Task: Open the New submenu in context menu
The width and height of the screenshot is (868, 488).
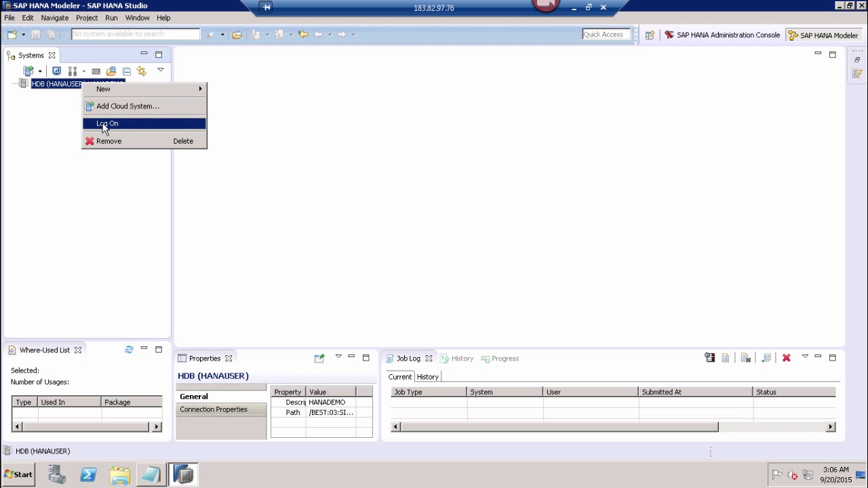Action: tap(144, 89)
